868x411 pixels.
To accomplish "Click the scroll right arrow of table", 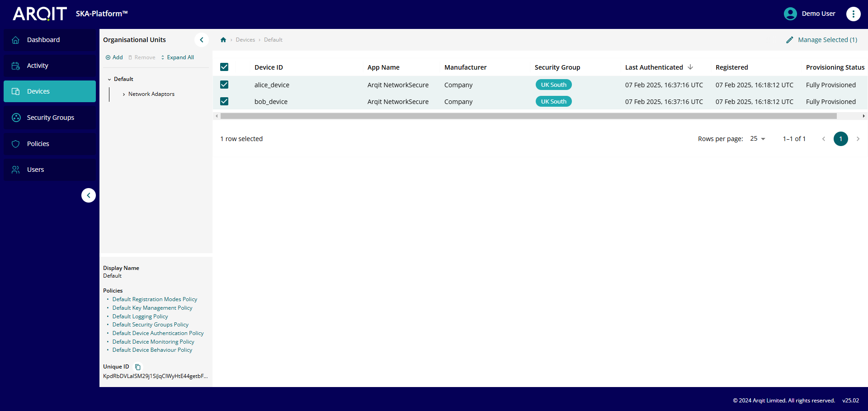I will [863, 116].
